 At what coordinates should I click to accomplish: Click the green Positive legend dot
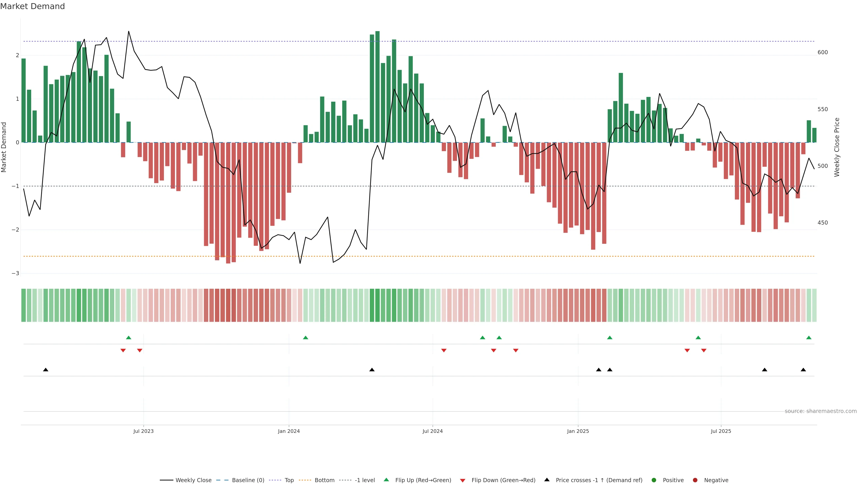click(x=654, y=480)
